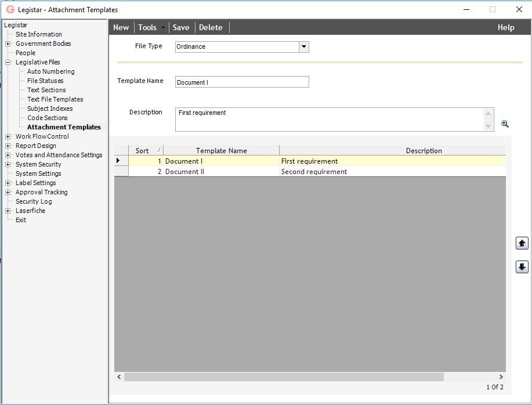This screenshot has height=405, width=532.
Task: Expand the System Security node
Action: tap(6, 164)
